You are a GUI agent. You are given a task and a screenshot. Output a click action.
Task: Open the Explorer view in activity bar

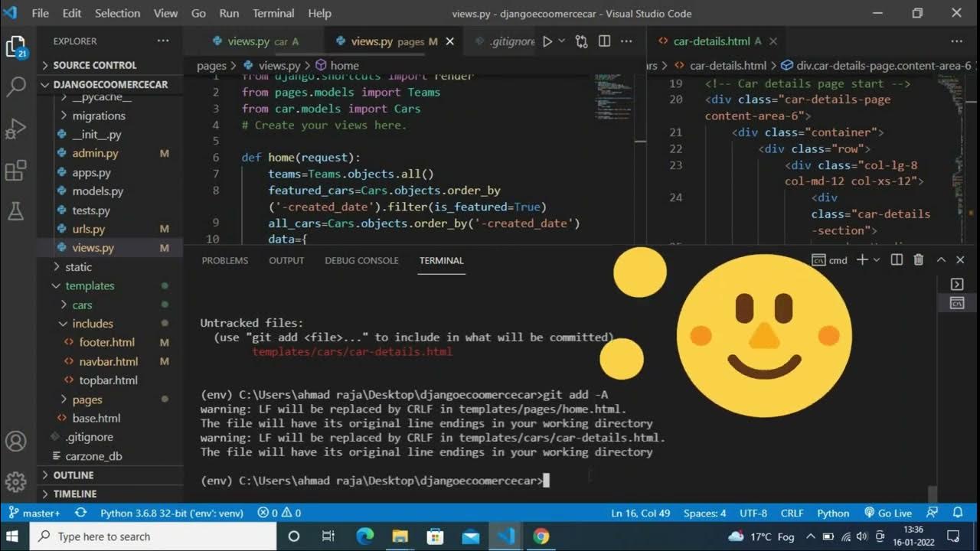pos(16,47)
